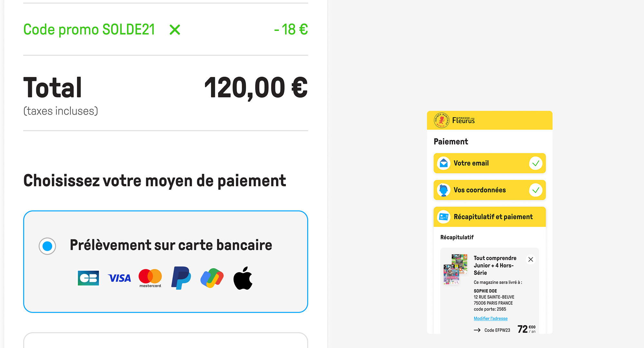
Task: Click the PayPal logo
Action: [x=181, y=278]
